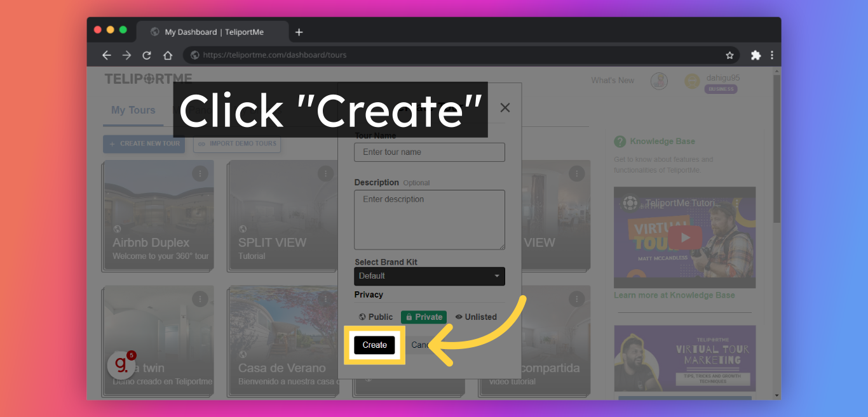Open options menu on SPLIT VIEW card
The width and height of the screenshot is (868, 417).
coord(325,173)
